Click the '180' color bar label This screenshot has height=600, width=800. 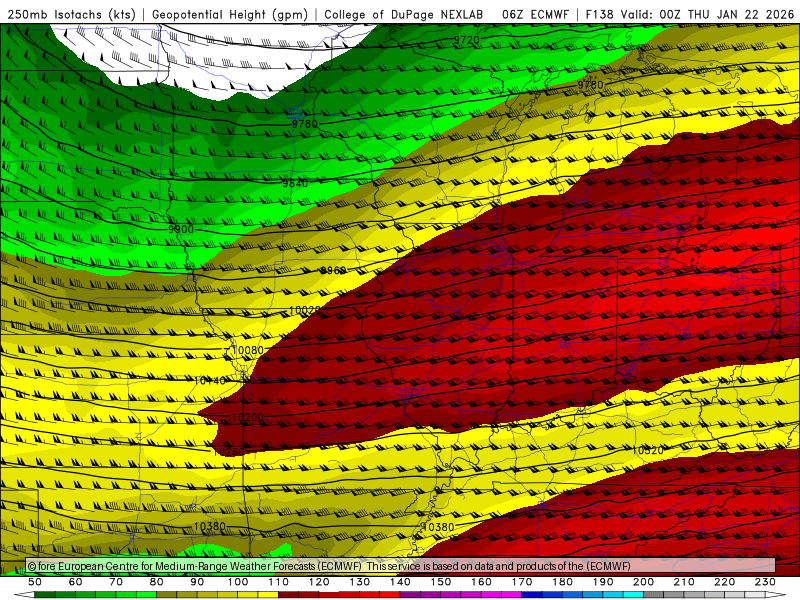[x=562, y=582]
